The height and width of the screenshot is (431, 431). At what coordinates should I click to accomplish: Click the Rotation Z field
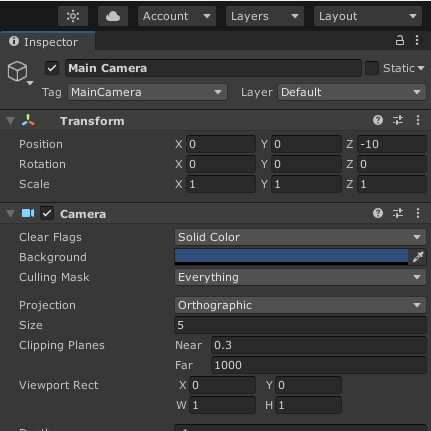tap(392, 164)
